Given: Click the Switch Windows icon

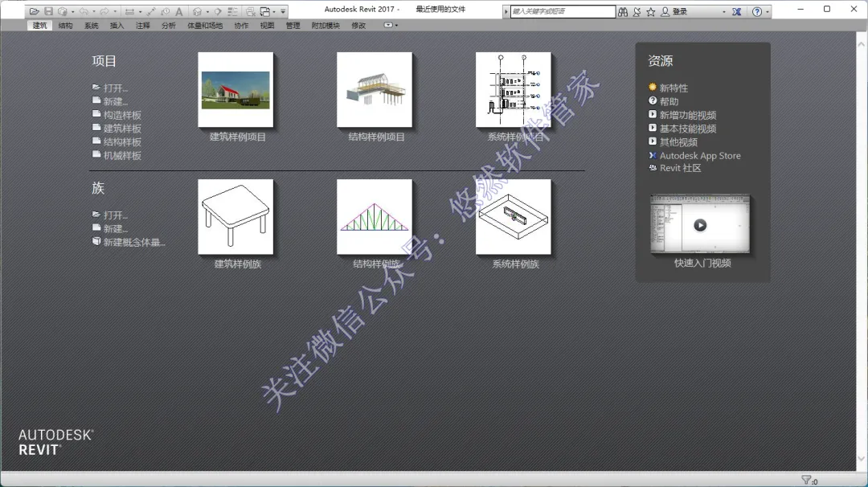Looking at the screenshot, I should pos(265,11).
